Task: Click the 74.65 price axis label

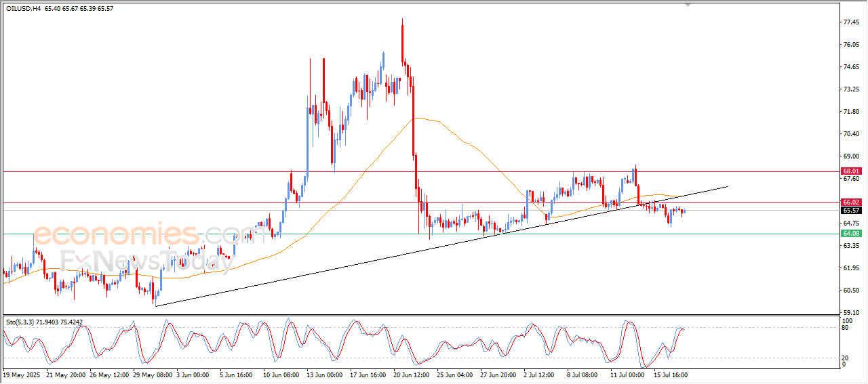Action: tap(852, 67)
